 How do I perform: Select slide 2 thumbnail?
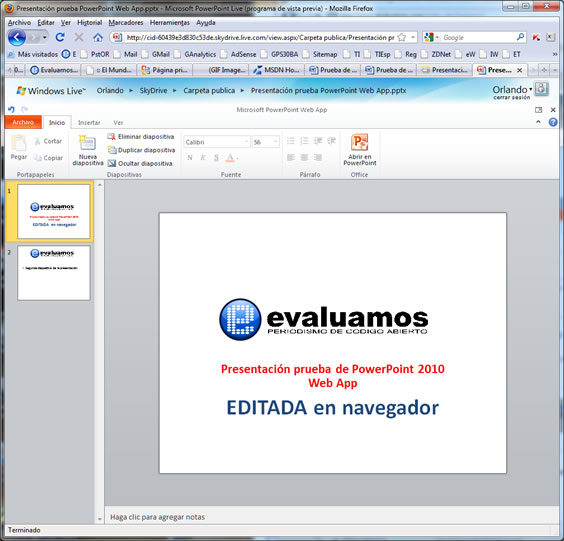[x=54, y=273]
